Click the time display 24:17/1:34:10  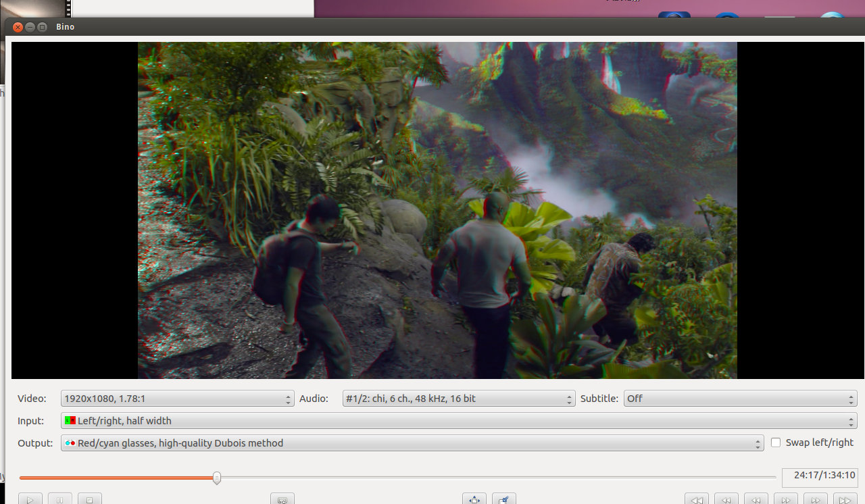coord(820,476)
